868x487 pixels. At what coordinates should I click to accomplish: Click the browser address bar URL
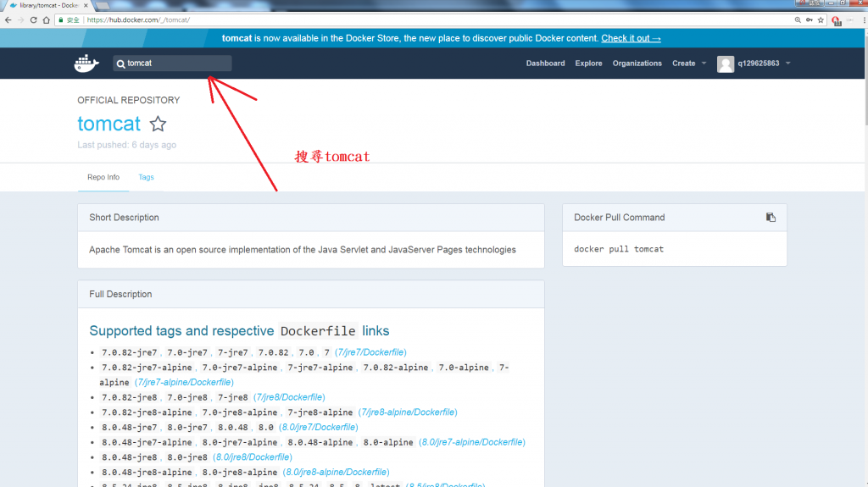pos(138,20)
